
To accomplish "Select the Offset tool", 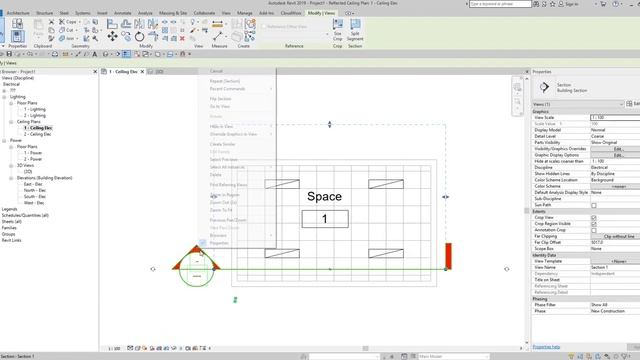I will 126,24.
